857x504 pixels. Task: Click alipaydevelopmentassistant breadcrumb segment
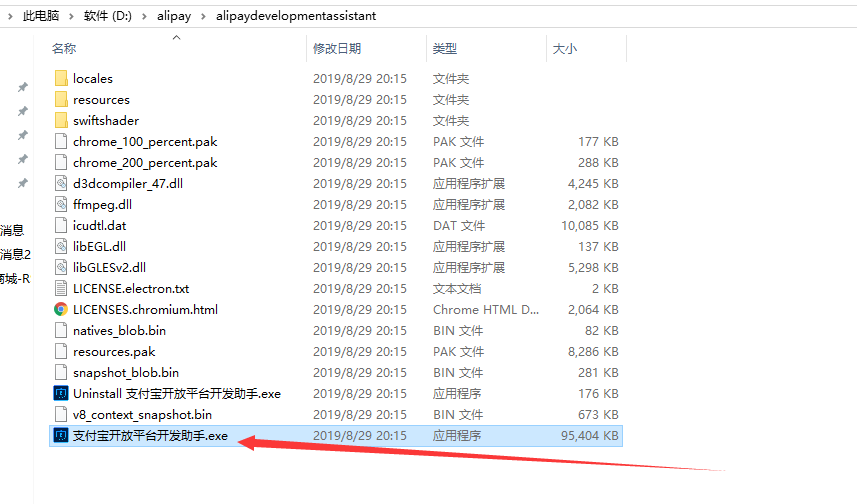(x=296, y=16)
